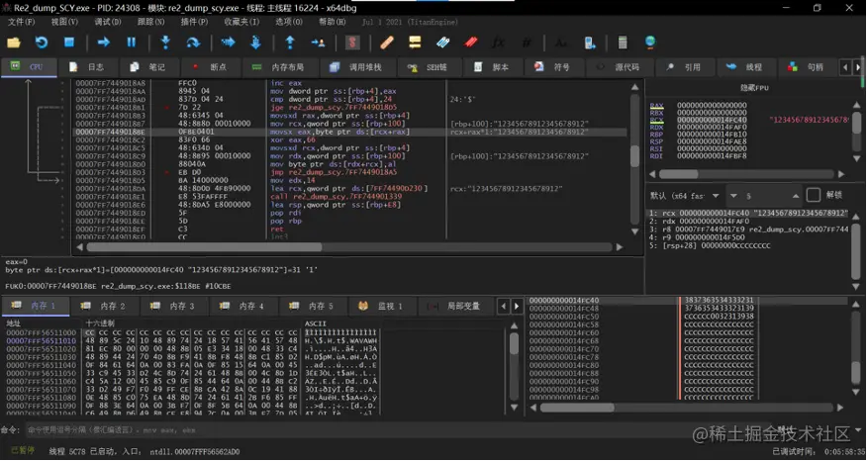This screenshot has height=461, width=868.
Task: Open the 跟踪(N) menu
Action: 151,22
